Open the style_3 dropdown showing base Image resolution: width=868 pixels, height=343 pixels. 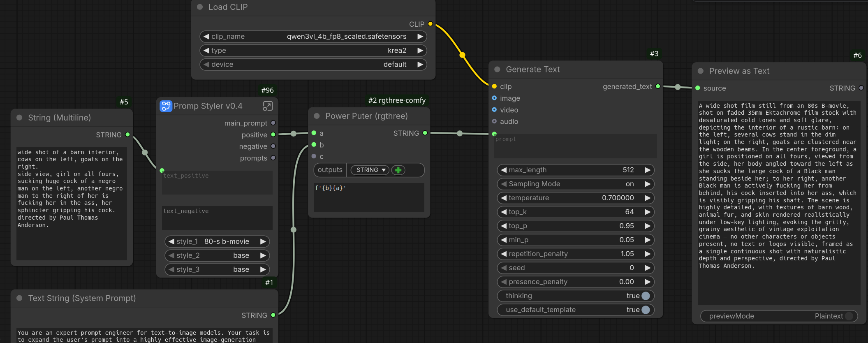tap(217, 269)
